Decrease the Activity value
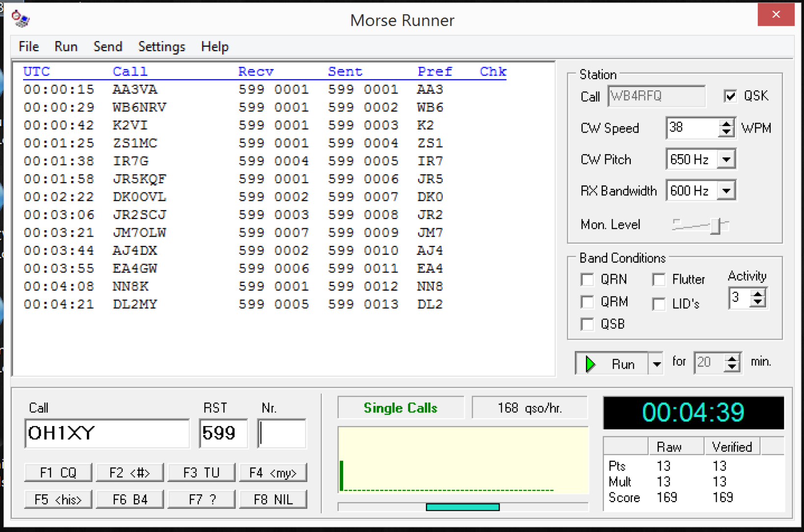Screen dimensions: 804x532 tap(758, 303)
